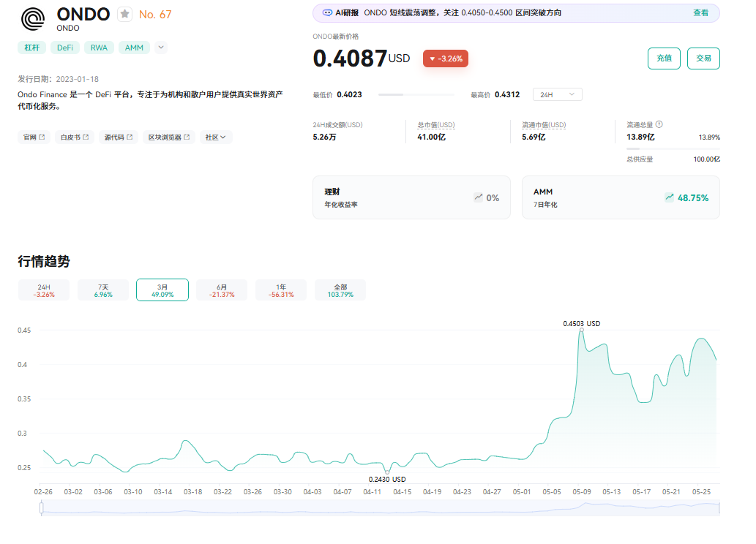Viewport: 756px width, 544px height.
Task: Open the 24H price range dropdown
Action: coord(558,94)
